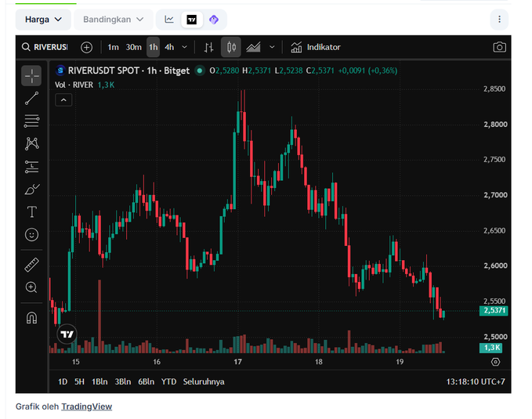The height and width of the screenshot is (419, 532).
Task: Click the 2,8500 price axis label
Action: 494,88
